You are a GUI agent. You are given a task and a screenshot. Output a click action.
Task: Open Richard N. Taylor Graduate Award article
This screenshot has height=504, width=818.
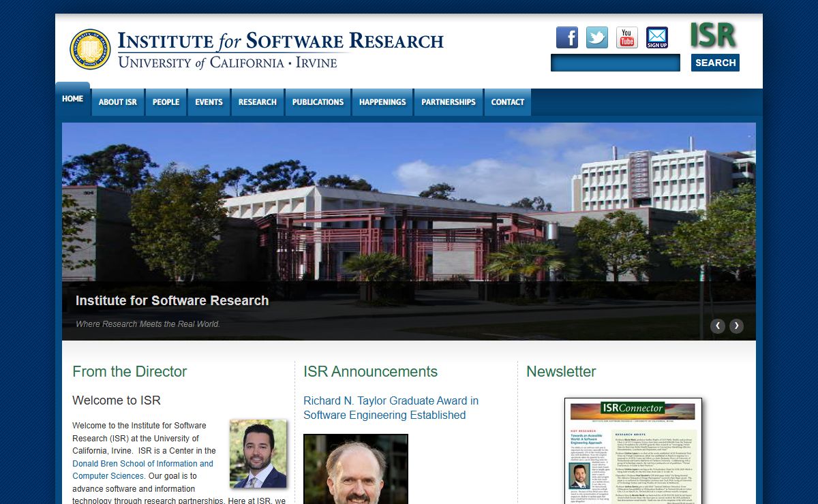[x=391, y=408]
